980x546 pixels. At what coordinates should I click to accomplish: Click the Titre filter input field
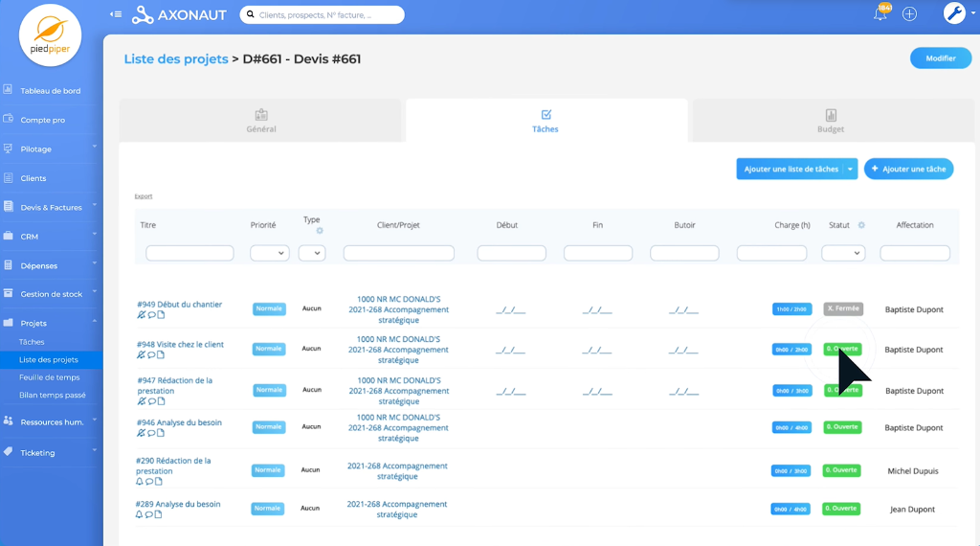189,253
